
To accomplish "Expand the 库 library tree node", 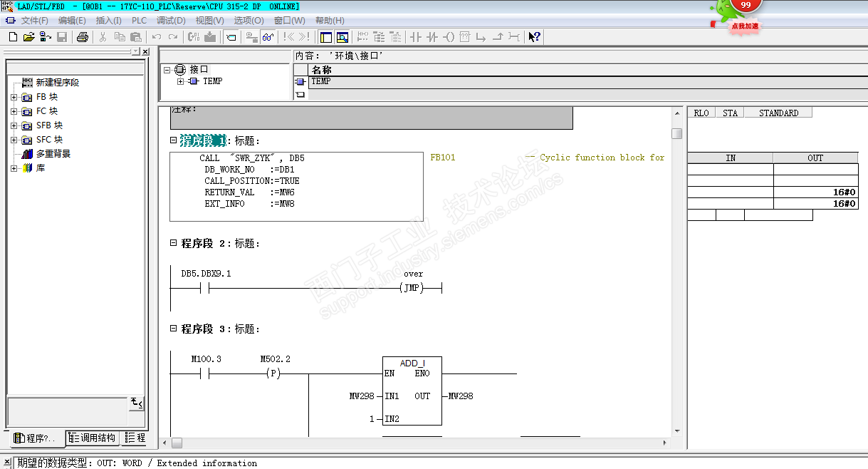I will tap(14, 168).
